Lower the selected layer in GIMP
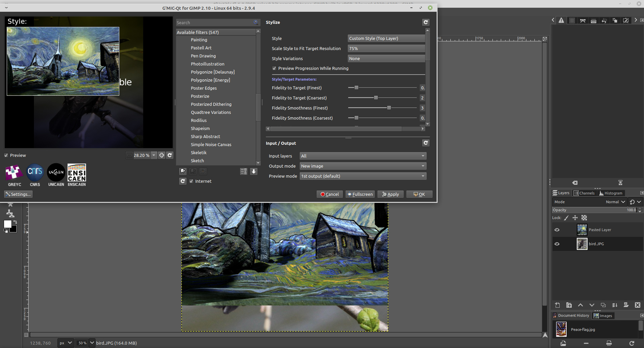Viewport: 644px width, 348px height. coord(592,305)
